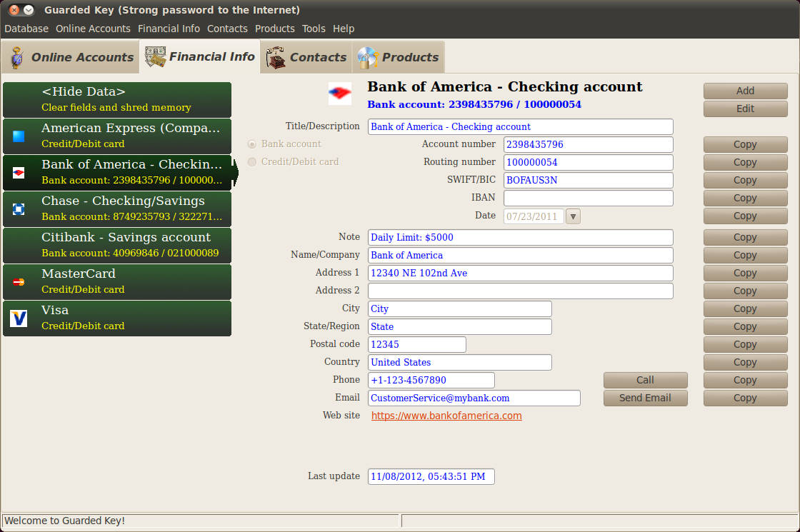Select the American Express list entry
Screen dimensions: 800x532
tap(117, 136)
